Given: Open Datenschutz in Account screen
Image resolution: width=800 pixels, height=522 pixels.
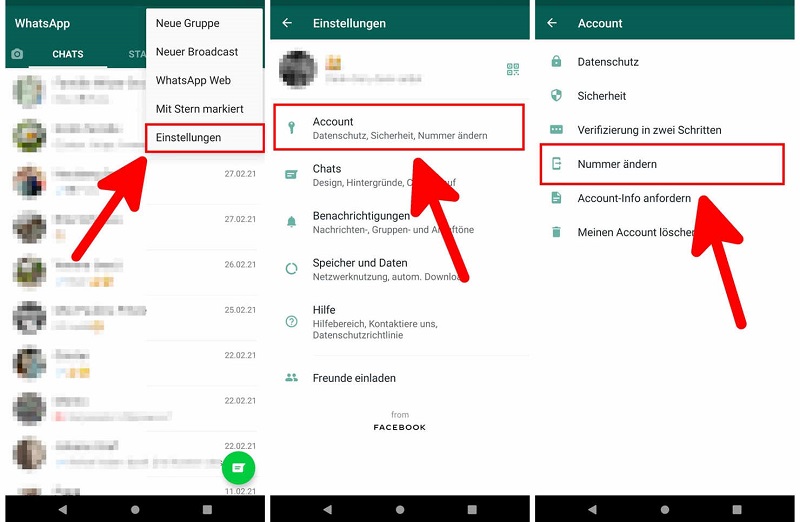Looking at the screenshot, I should [x=664, y=62].
